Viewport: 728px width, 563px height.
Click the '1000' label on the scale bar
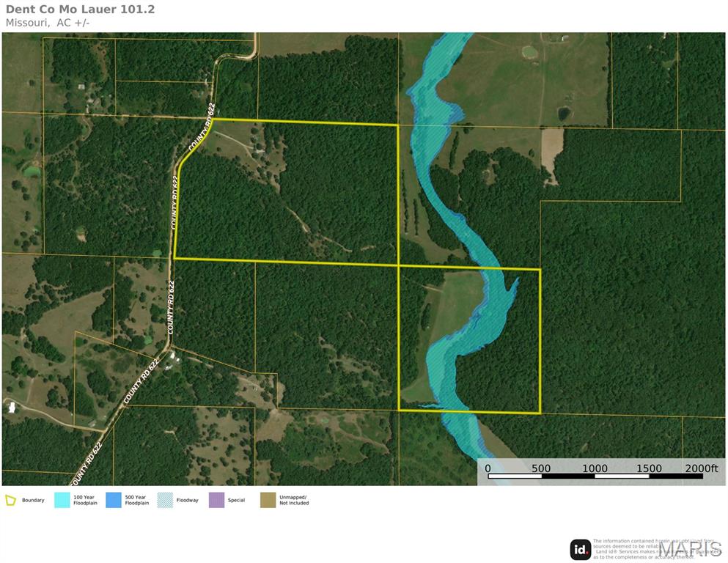click(x=595, y=468)
